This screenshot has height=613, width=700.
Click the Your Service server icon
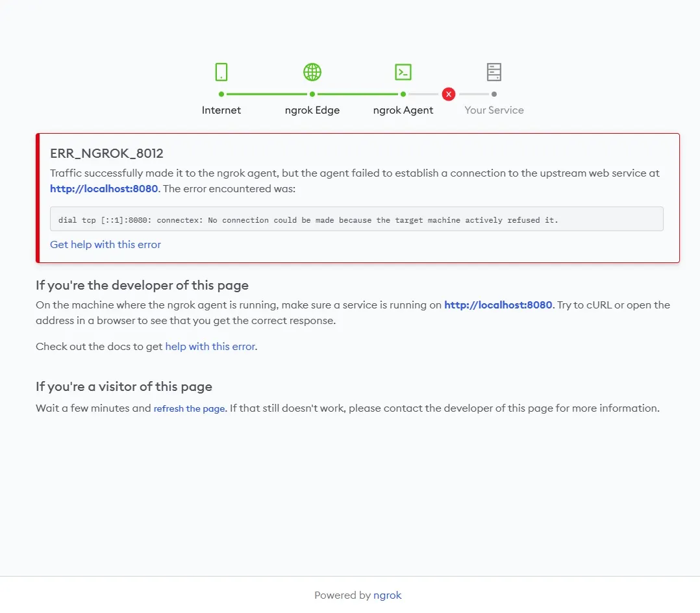[x=494, y=71]
